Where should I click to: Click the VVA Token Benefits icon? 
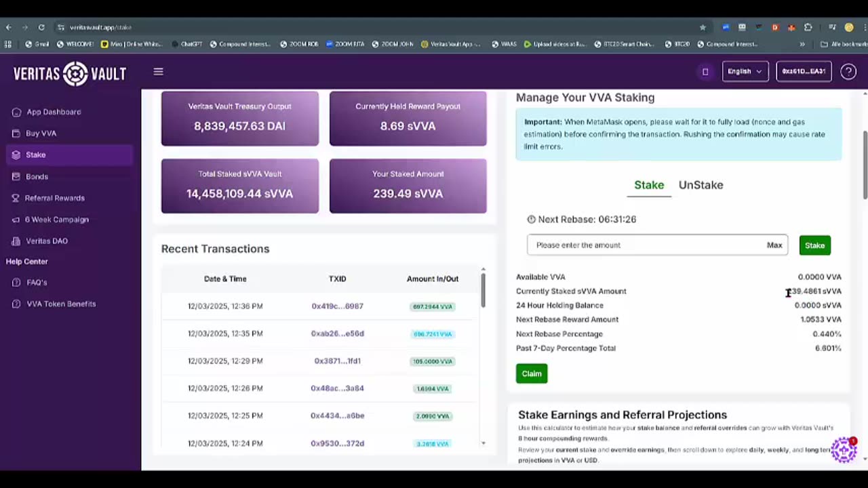click(16, 304)
